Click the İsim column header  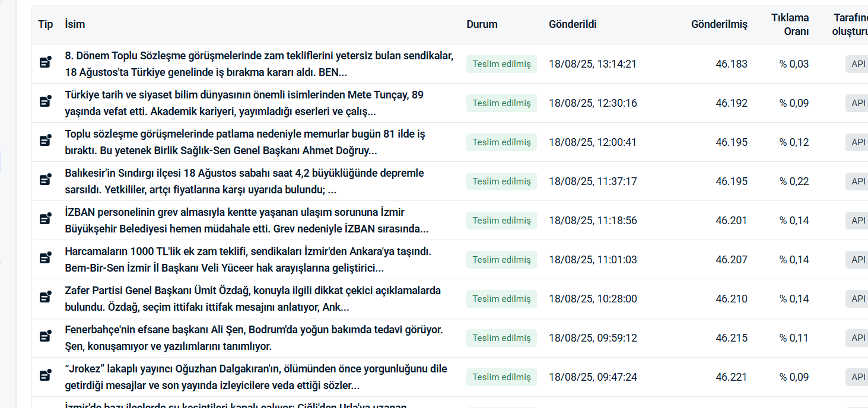coord(74,24)
